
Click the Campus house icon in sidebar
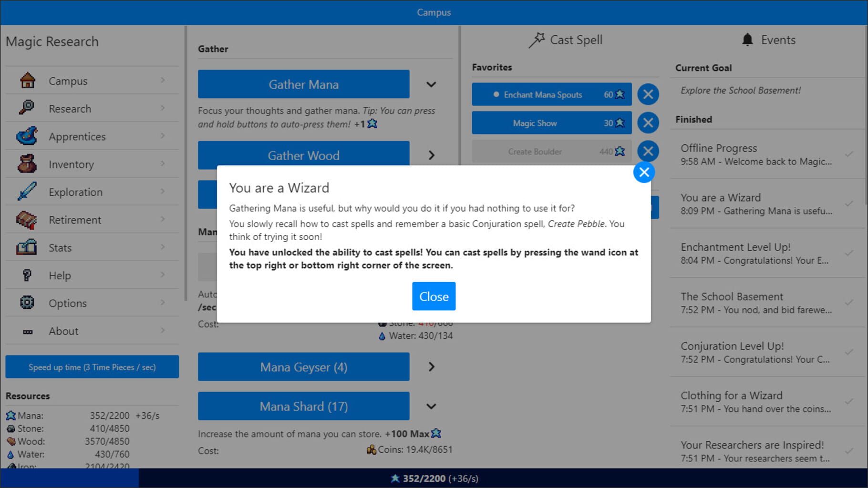pyautogui.click(x=27, y=81)
